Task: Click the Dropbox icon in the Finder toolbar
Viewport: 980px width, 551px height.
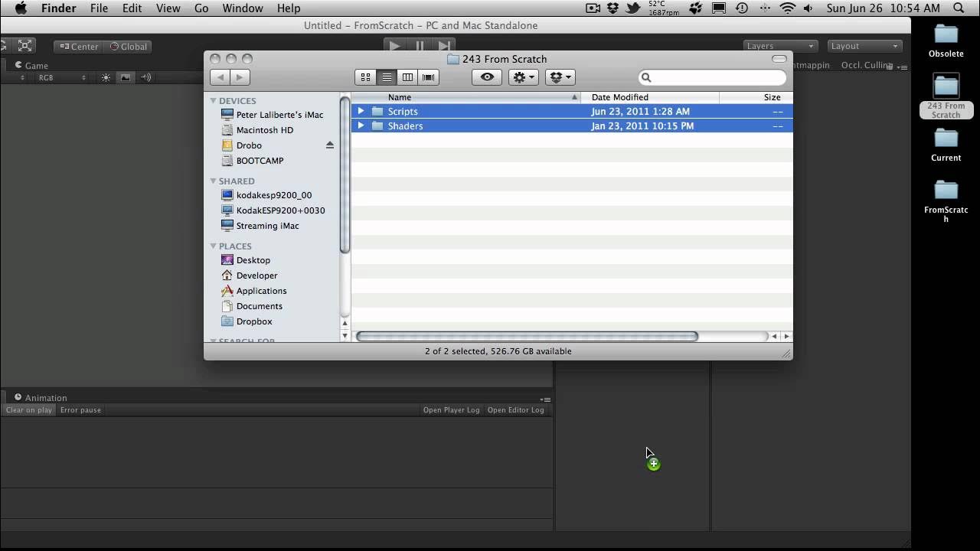Action: pyautogui.click(x=560, y=77)
